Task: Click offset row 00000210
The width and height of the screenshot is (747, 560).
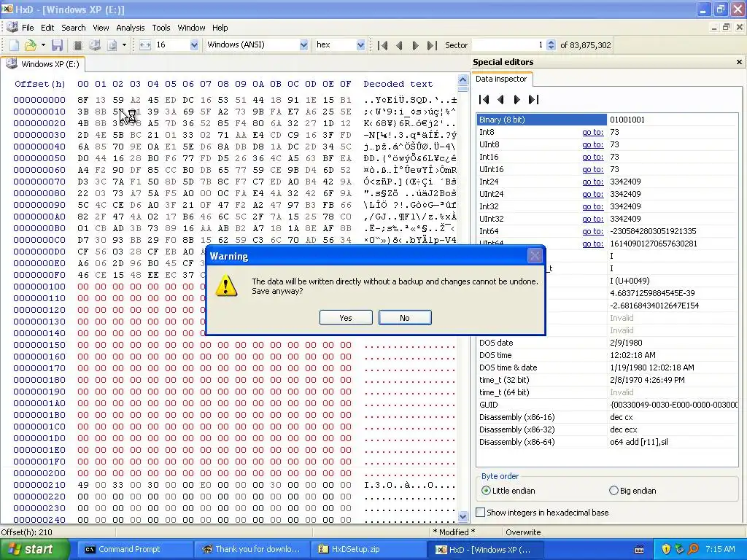Action: click(39, 485)
